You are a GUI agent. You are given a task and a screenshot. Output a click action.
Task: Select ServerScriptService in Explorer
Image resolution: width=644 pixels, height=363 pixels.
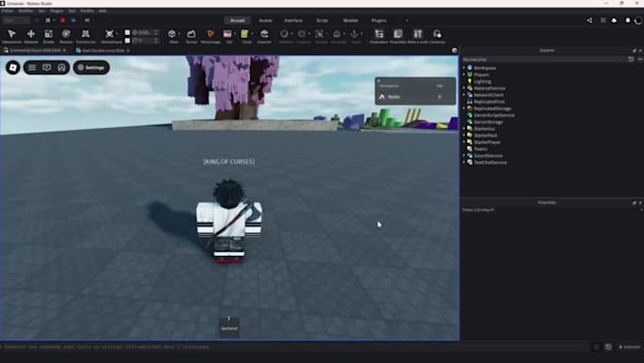coord(493,115)
